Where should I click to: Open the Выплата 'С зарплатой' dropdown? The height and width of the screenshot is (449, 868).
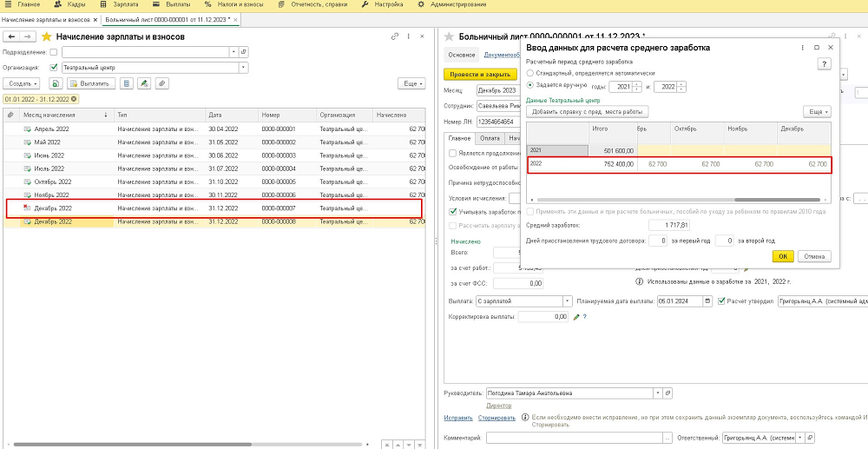pos(565,301)
